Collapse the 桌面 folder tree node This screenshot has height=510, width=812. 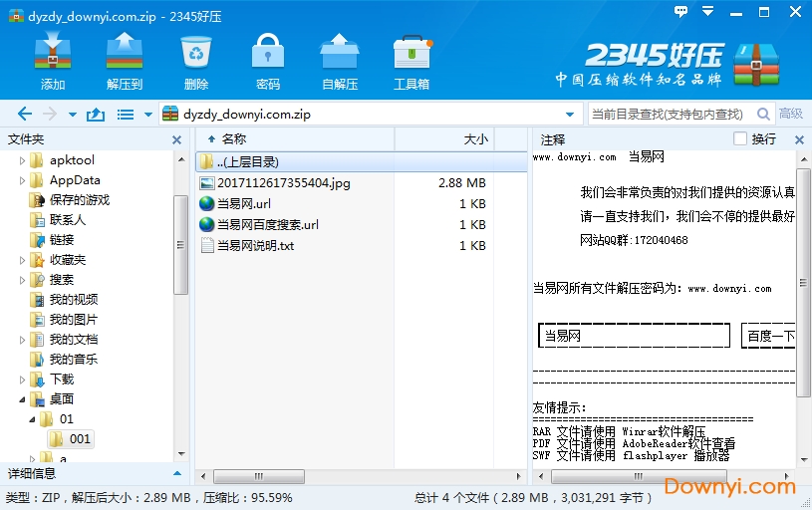click(x=23, y=399)
